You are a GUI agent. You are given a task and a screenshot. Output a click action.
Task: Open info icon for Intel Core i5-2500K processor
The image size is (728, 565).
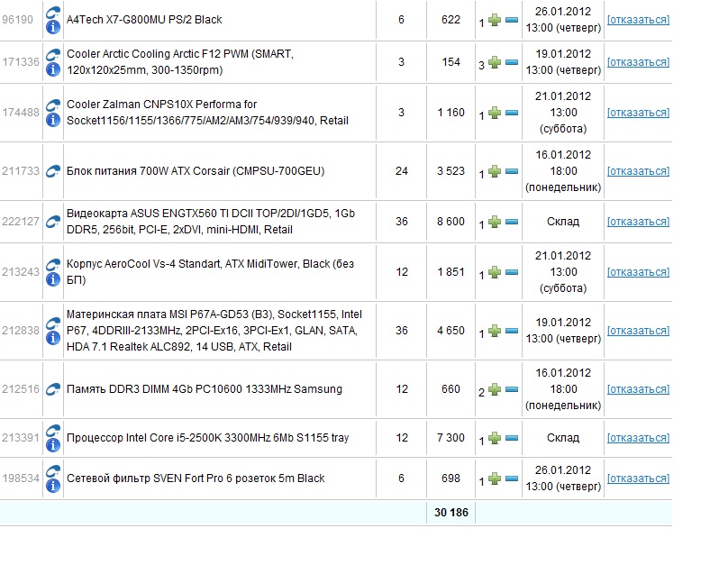53,445
